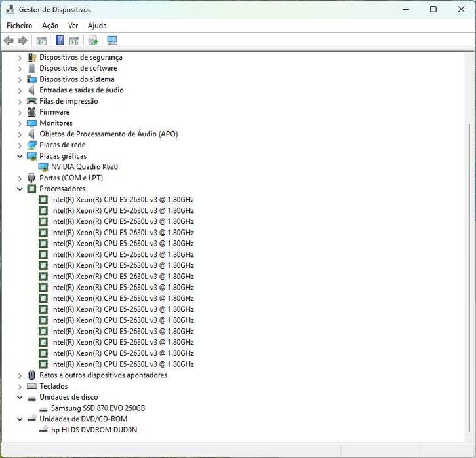This screenshot has height=458, width=476.
Task: Expand the Firmware node
Action: [20, 113]
